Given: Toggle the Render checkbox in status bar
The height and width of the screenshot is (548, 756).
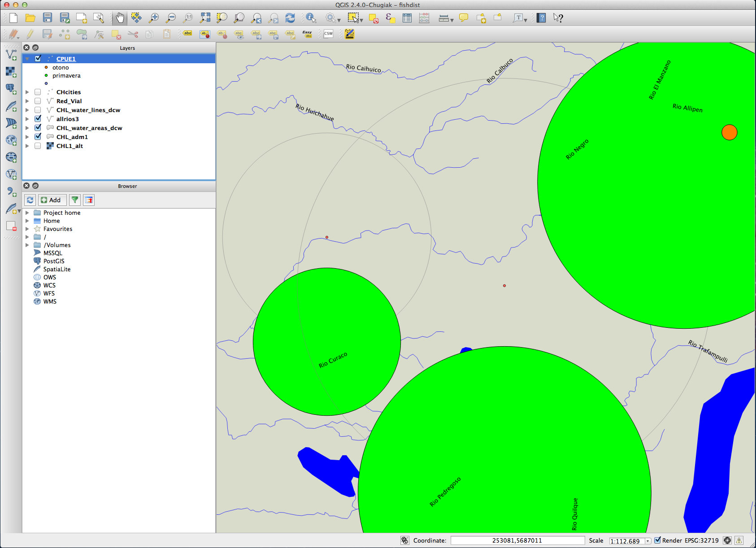Looking at the screenshot, I should click(x=657, y=540).
